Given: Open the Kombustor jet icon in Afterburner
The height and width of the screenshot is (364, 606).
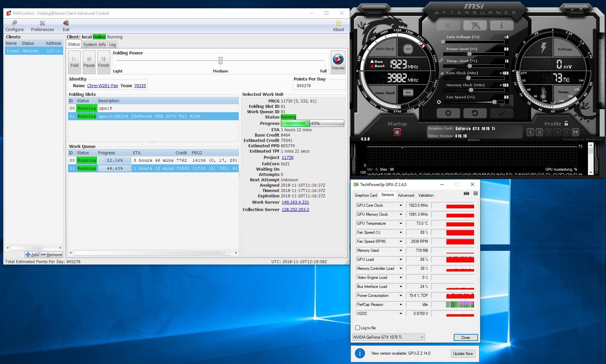Looking at the screenshot, I should pyautogui.click(x=475, y=25).
